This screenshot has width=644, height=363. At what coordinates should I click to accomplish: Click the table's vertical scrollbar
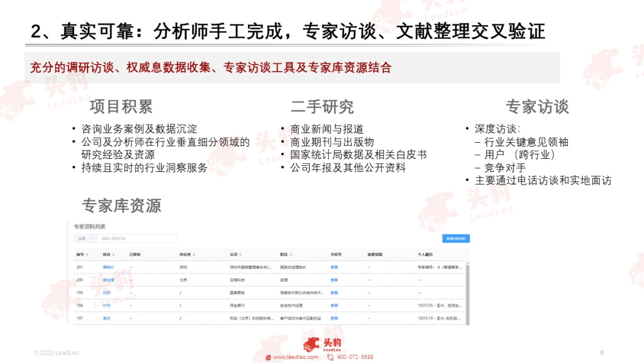[x=467, y=294]
